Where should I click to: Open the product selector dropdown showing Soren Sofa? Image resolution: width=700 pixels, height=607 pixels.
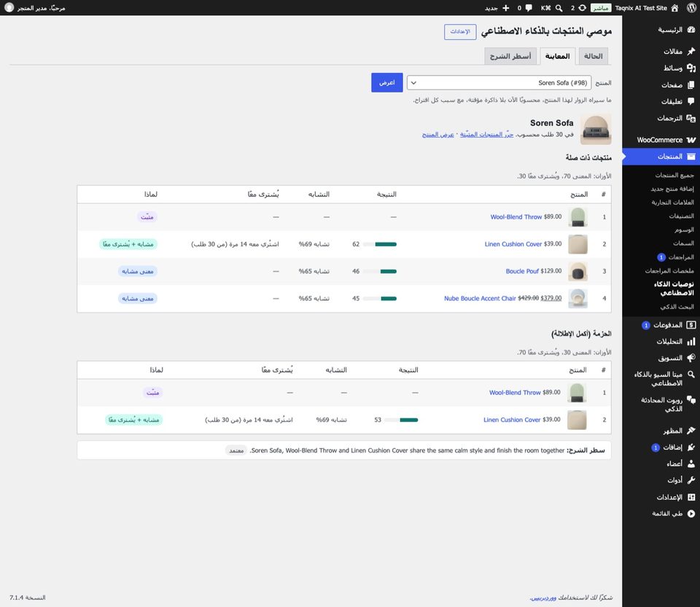499,83
